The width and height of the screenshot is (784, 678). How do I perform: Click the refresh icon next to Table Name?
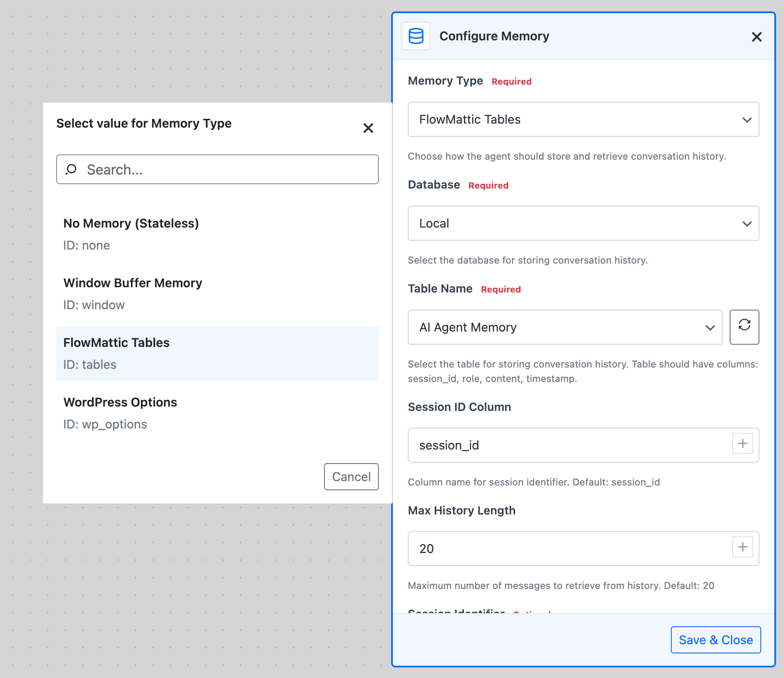pyautogui.click(x=744, y=327)
